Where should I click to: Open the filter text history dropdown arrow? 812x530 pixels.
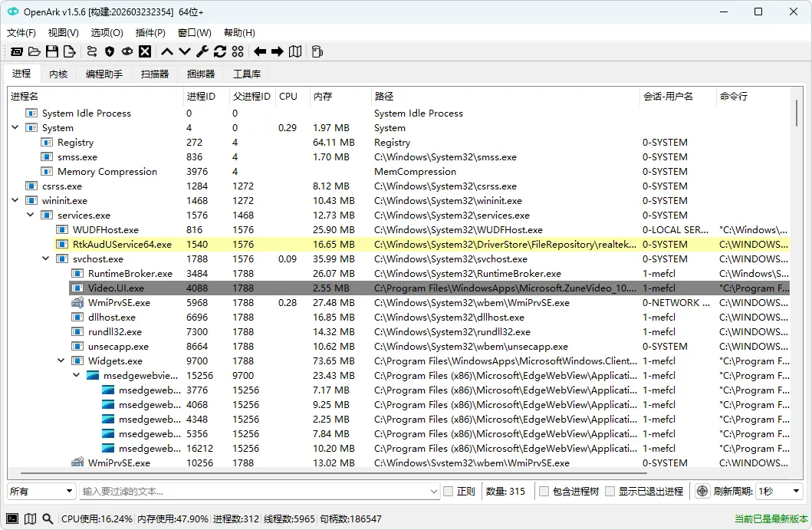pyautogui.click(x=434, y=491)
